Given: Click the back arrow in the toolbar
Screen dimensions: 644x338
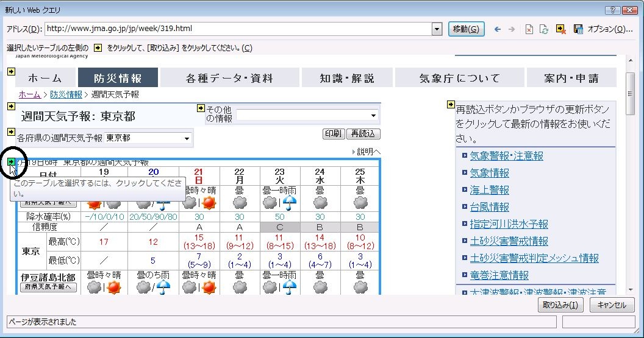Looking at the screenshot, I should click(498, 29).
